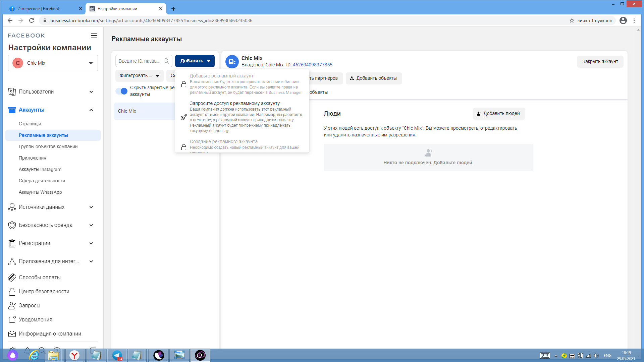Screen dimensions: 644x362
Task: Click the partially hidden партнеров button
Action: (x=326, y=78)
